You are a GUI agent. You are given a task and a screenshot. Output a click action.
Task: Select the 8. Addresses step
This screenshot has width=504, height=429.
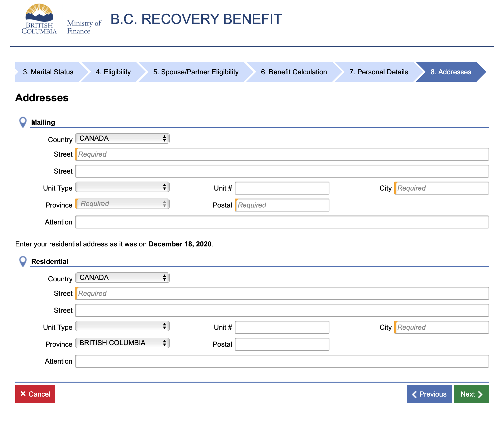(451, 72)
